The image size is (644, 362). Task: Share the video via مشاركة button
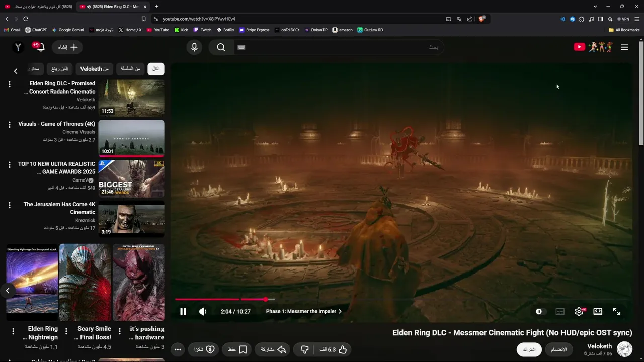click(273, 349)
